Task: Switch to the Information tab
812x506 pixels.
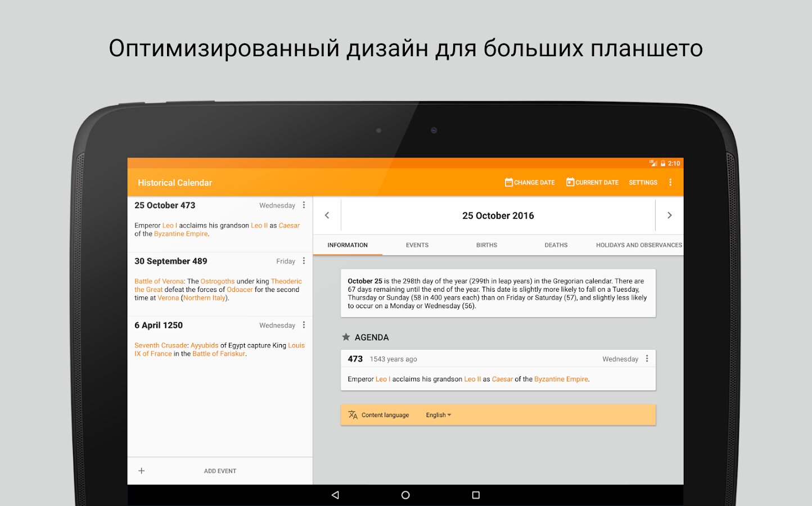Action: tap(348, 245)
